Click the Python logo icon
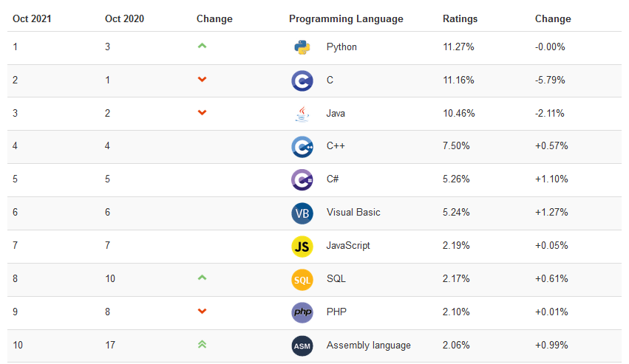 [x=302, y=47]
